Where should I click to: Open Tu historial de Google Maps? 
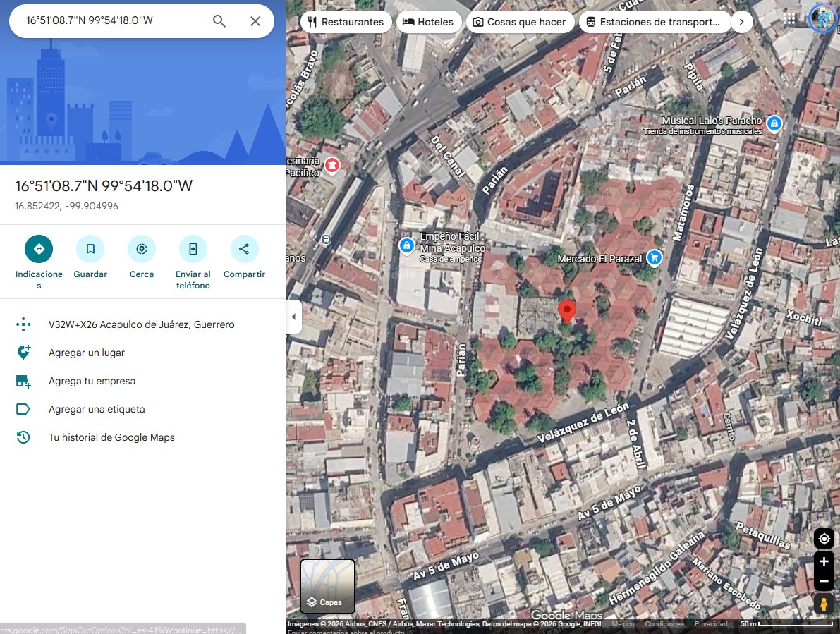pos(142,437)
